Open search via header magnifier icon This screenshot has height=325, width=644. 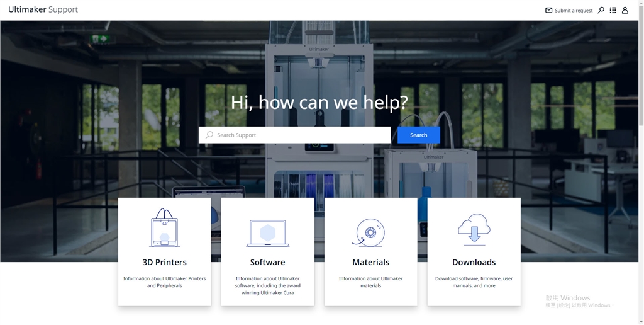(601, 10)
